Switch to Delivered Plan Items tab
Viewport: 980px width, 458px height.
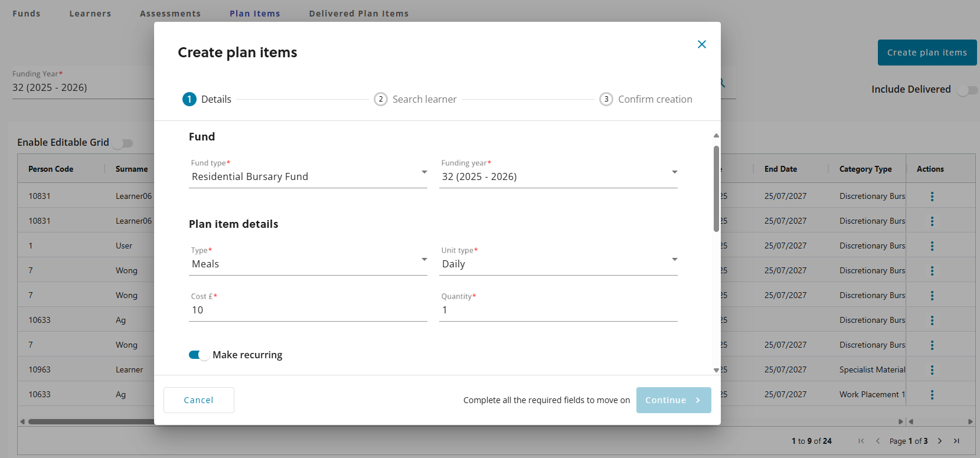(358, 14)
